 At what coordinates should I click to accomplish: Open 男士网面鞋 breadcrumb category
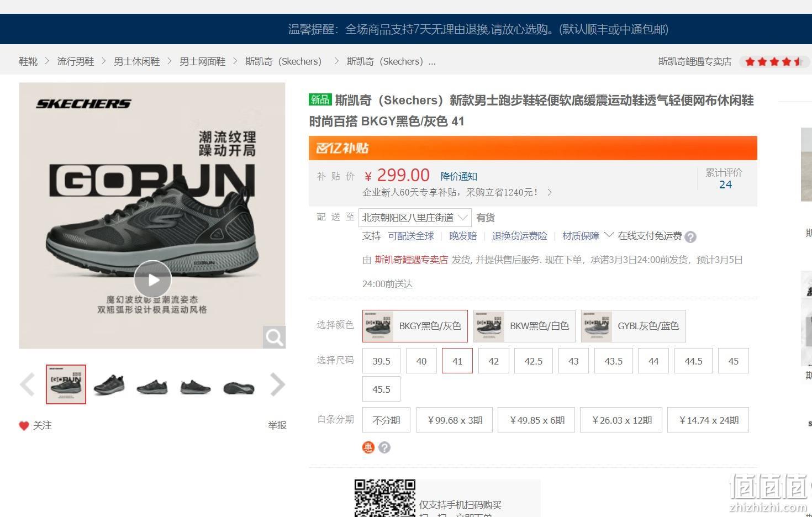coord(202,61)
